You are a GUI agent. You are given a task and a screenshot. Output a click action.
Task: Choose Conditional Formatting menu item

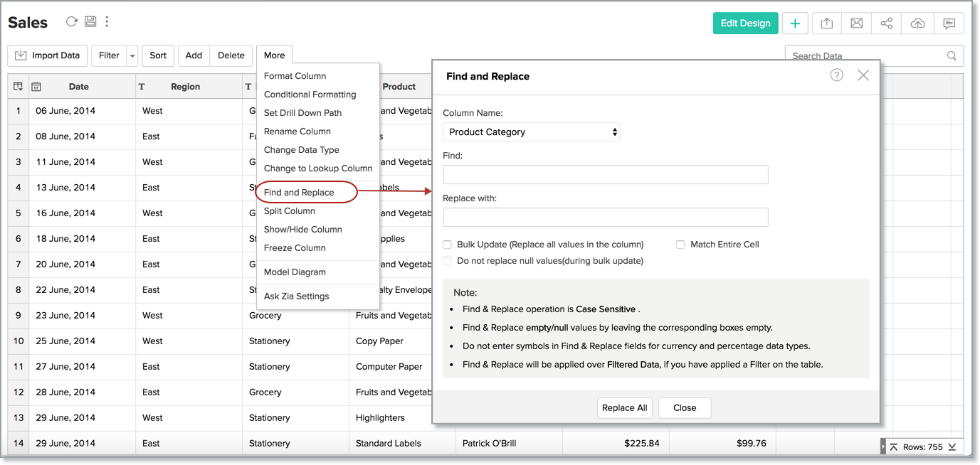[x=310, y=95]
